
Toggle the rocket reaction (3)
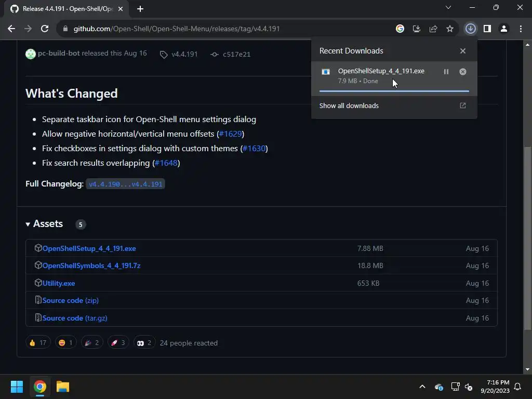coord(118,343)
